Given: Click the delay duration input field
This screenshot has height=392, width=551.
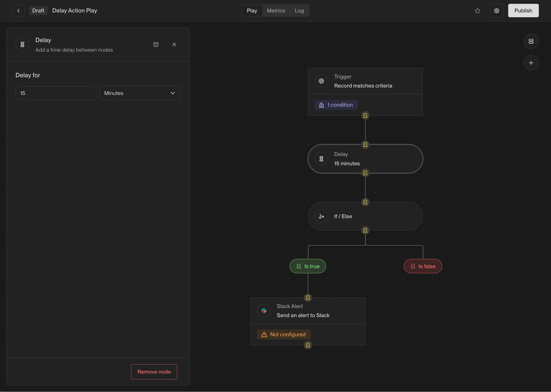Looking at the screenshot, I should 56,93.
